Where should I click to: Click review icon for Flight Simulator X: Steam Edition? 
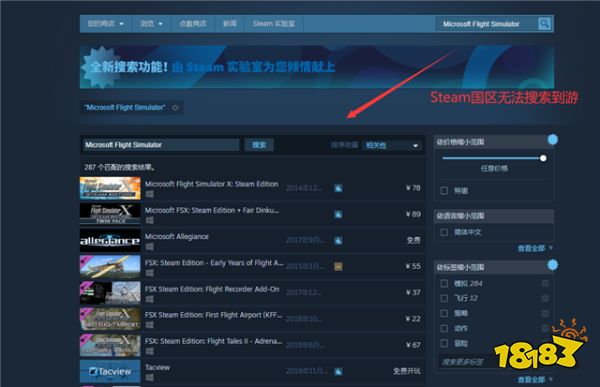[x=338, y=188]
